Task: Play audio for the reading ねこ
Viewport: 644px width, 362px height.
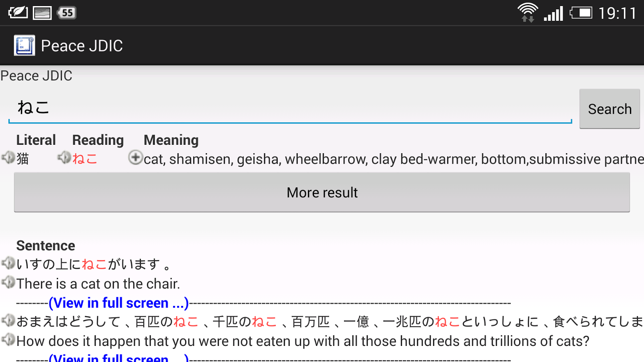Action: tap(64, 158)
